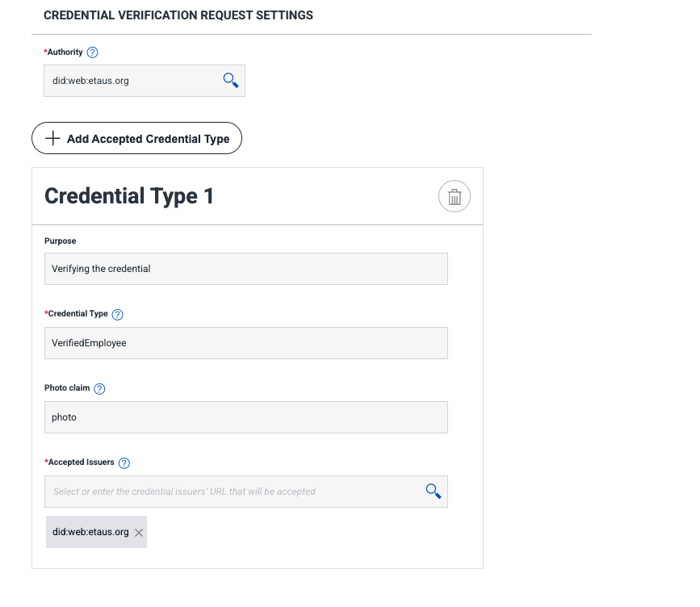Remove the did:web:etaus.org issuer chip
This screenshot has height=607, width=700.
tap(139, 533)
